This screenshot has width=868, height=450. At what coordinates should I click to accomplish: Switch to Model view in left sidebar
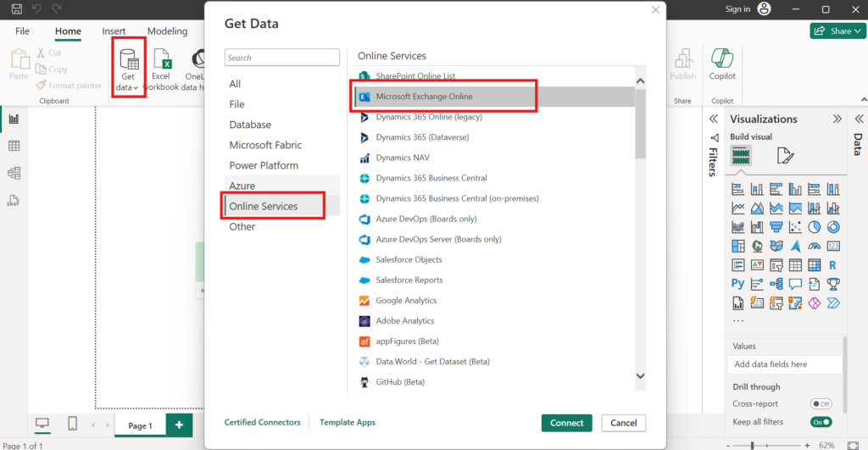click(14, 173)
